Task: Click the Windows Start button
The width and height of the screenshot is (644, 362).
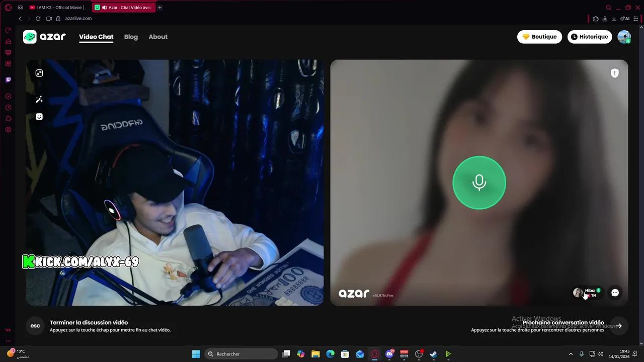Action: pyautogui.click(x=196, y=354)
